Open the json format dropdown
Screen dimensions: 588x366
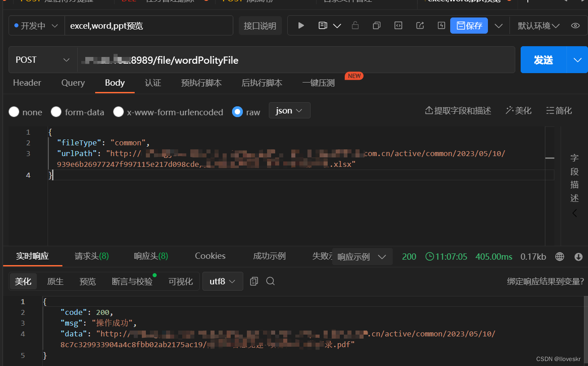(290, 110)
